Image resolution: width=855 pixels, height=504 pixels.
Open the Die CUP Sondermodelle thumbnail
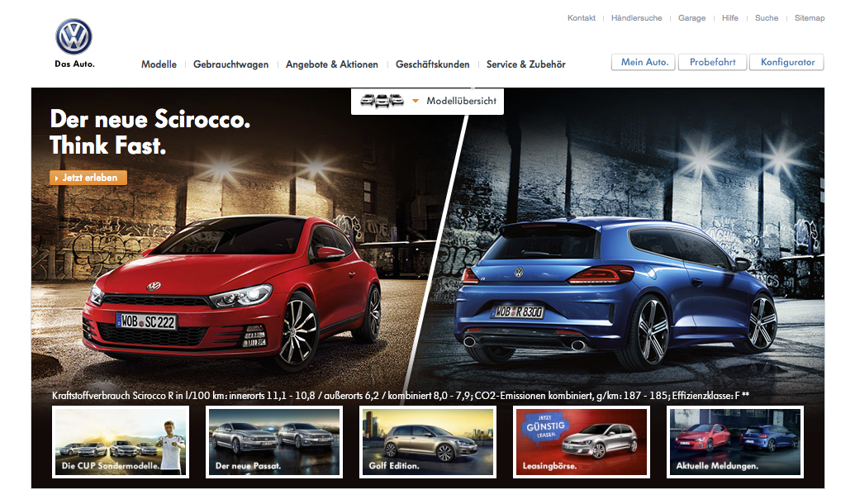(121, 442)
